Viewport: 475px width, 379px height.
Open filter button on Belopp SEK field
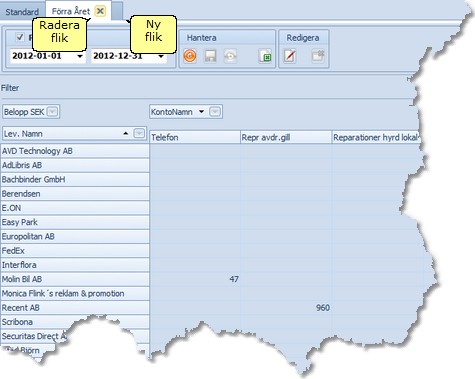point(52,111)
